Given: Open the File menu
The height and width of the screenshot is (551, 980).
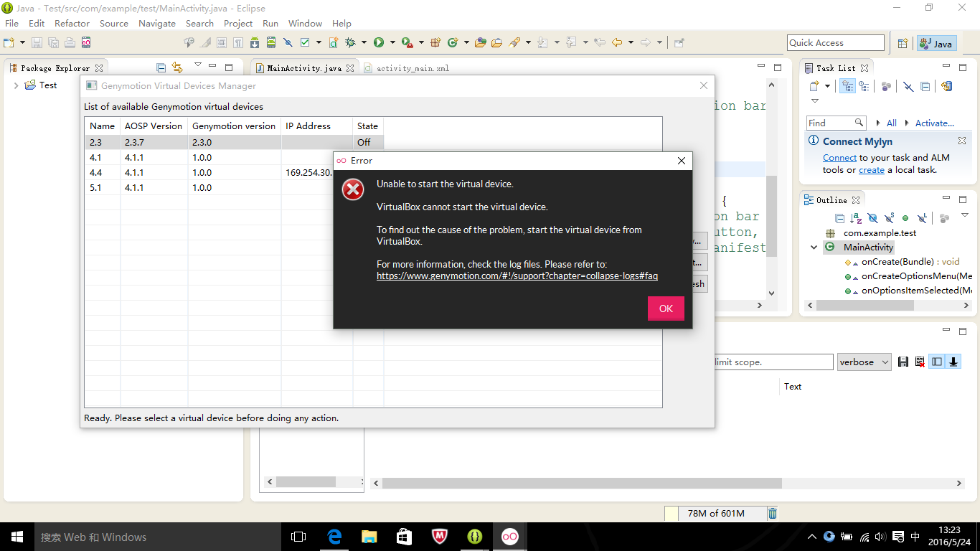Looking at the screenshot, I should 12,23.
